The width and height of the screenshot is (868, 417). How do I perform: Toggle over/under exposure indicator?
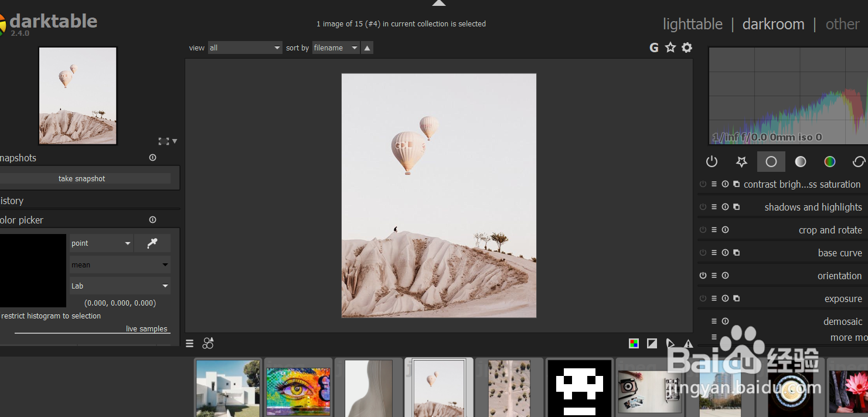click(x=652, y=344)
